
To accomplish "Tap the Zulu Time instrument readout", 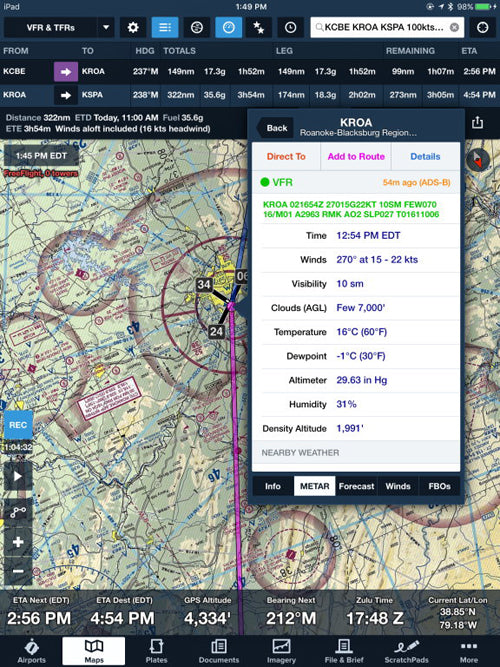I will click(374, 613).
